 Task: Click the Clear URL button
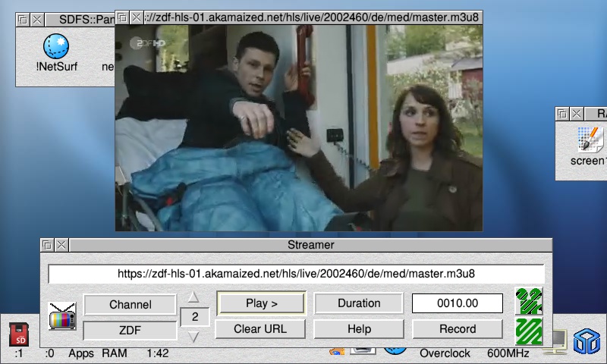click(260, 329)
